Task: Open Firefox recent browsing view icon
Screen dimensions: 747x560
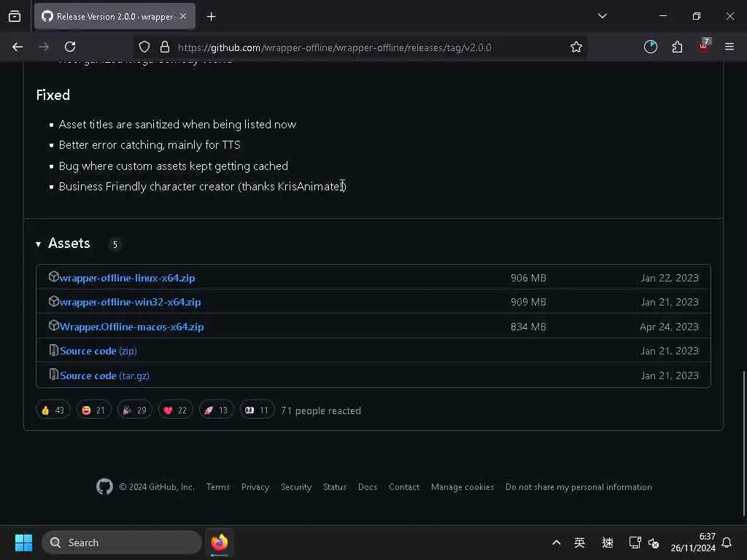Action: [x=15, y=16]
